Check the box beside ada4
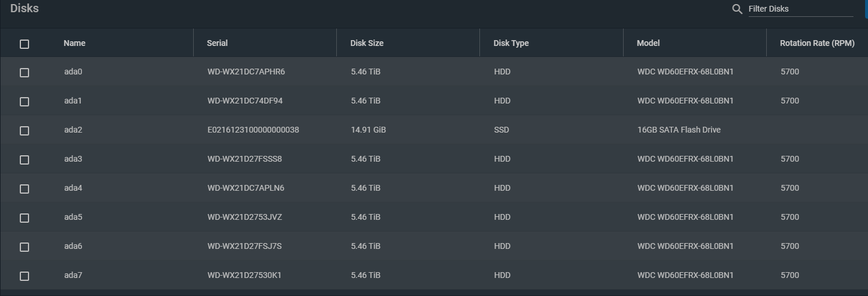The width and height of the screenshot is (868, 296). click(x=24, y=189)
